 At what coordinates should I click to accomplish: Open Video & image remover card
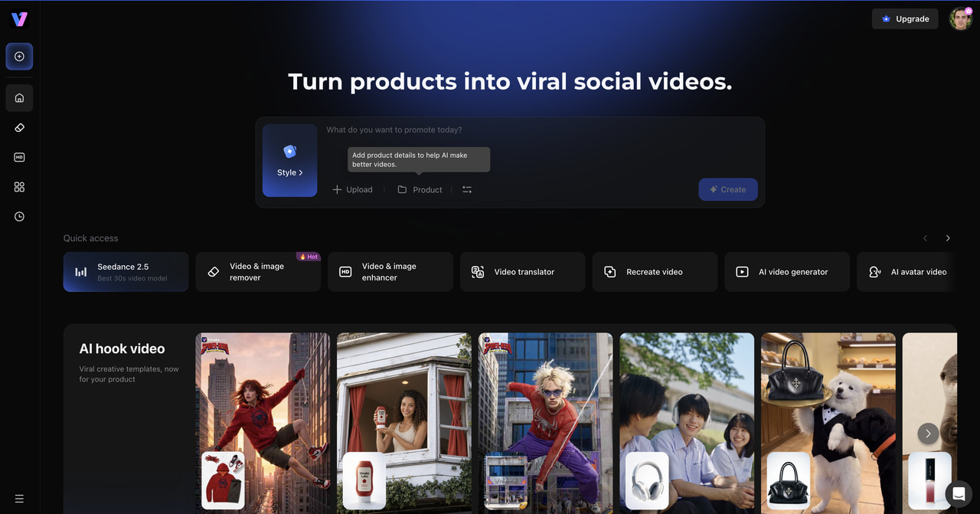[258, 272]
